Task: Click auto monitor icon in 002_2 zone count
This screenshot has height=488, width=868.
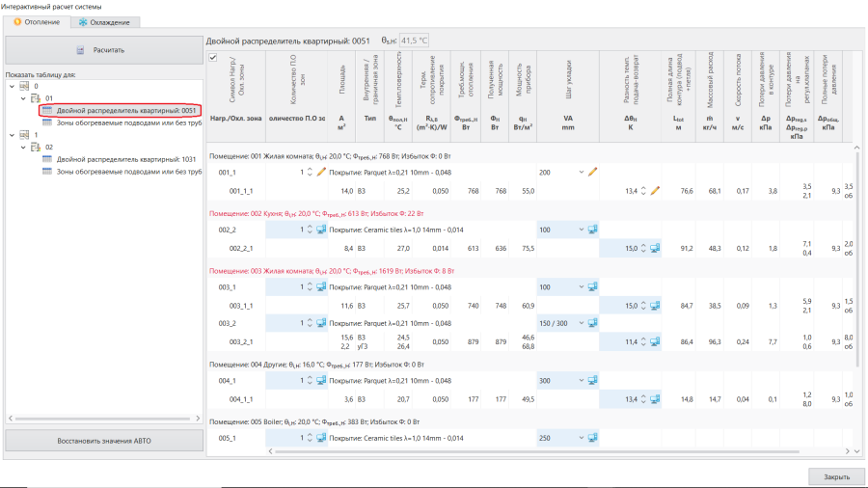Action: tap(321, 230)
